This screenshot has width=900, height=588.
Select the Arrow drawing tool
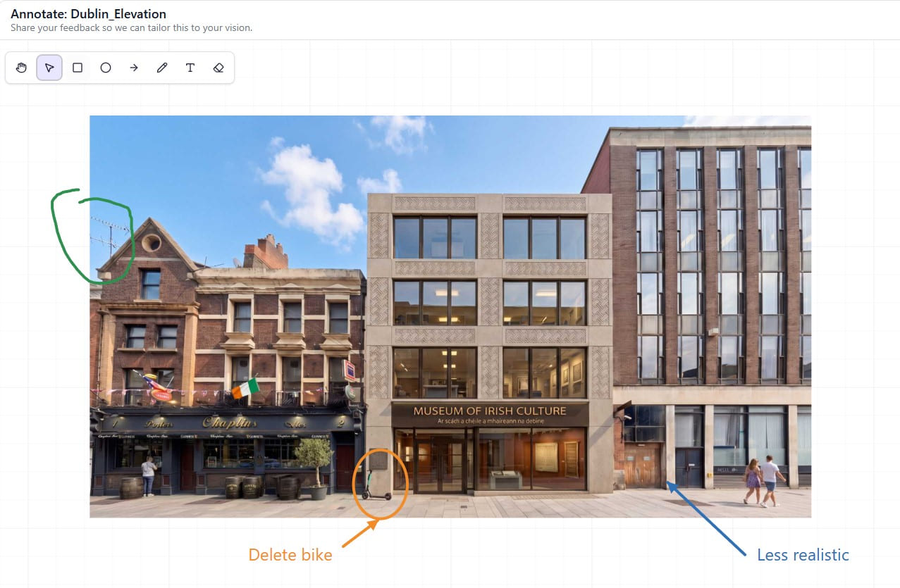pyautogui.click(x=134, y=68)
